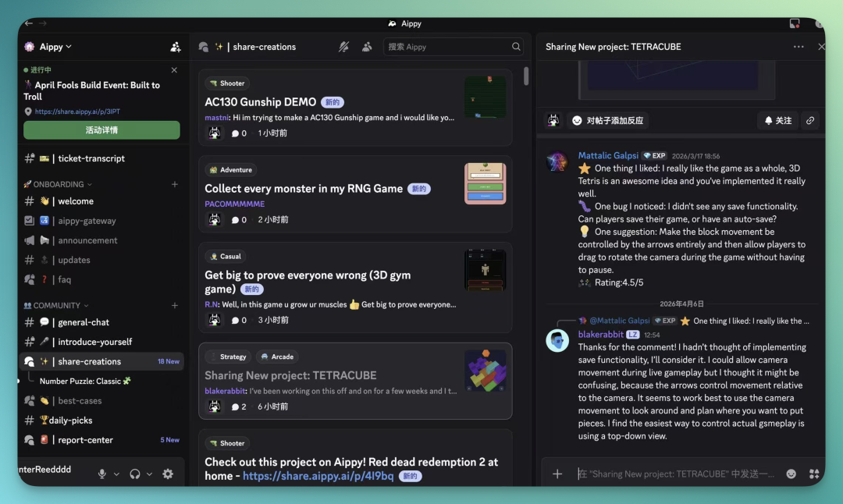The height and width of the screenshot is (504, 843).
Task: Open the user settings gear
Action: [168, 474]
